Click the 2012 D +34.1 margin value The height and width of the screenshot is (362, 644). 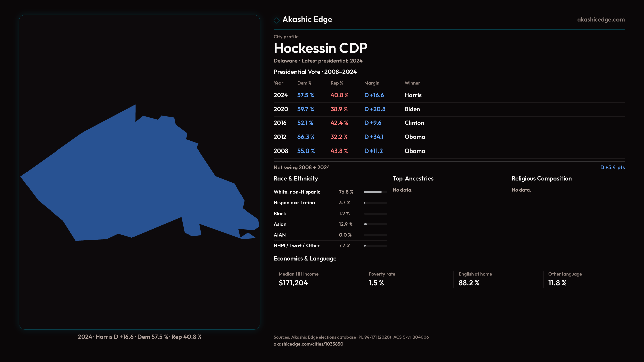pos(374,137)
